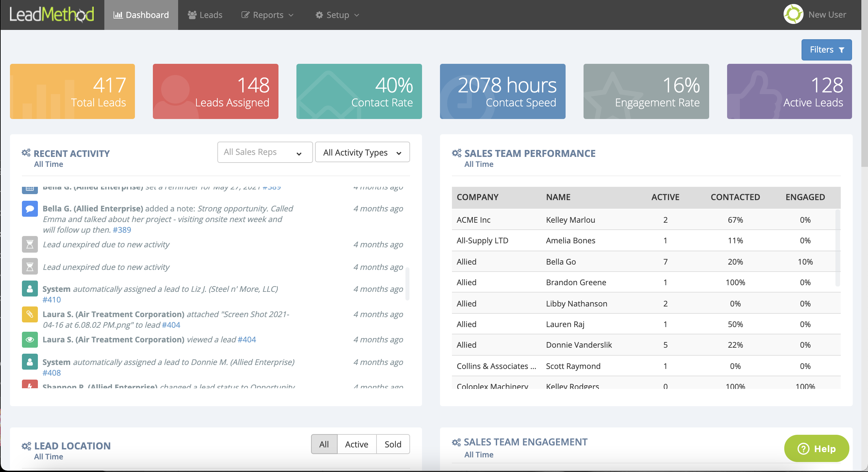Open lead #404 from Laura S.'s activity
868x472 pixels.
(x=248, y=339)
